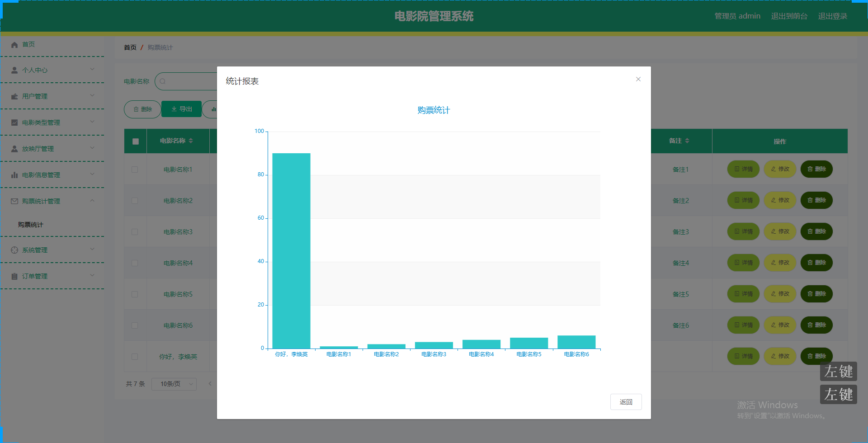Check the box for 电影名称1 row
This screenshot has width=868, height=443.
pyautogui.click(x=135, y=170)
